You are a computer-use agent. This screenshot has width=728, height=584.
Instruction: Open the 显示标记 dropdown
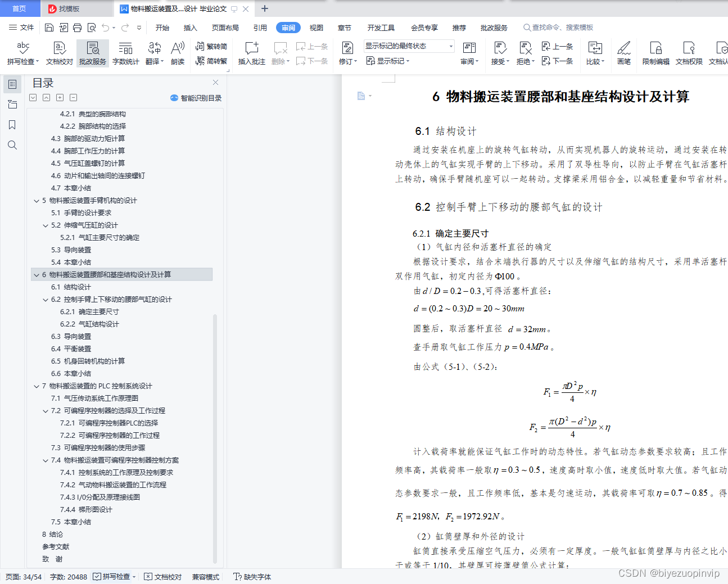[x=388, y=61]
